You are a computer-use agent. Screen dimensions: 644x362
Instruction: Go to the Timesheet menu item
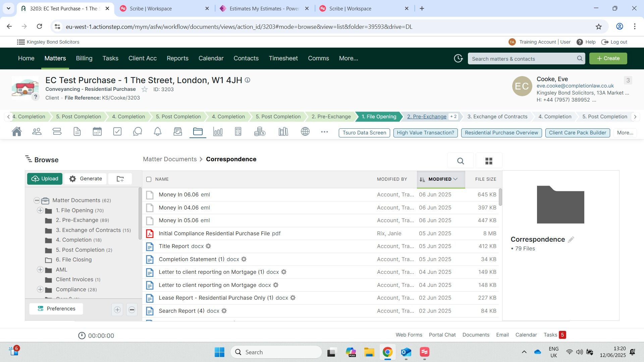point(283,58)
